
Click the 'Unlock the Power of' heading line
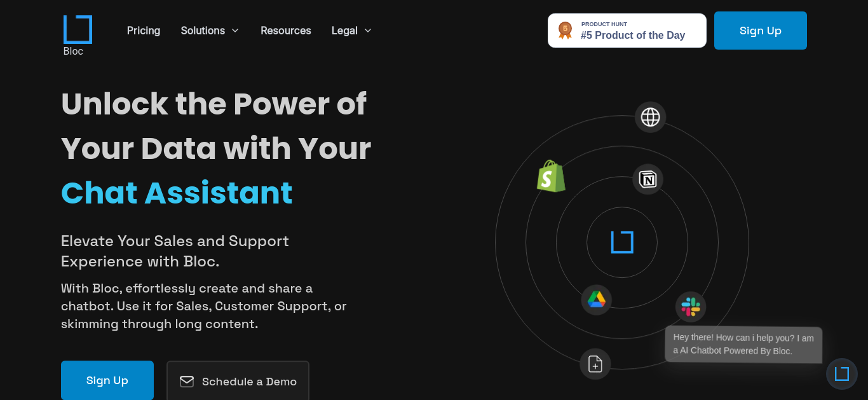214,104
